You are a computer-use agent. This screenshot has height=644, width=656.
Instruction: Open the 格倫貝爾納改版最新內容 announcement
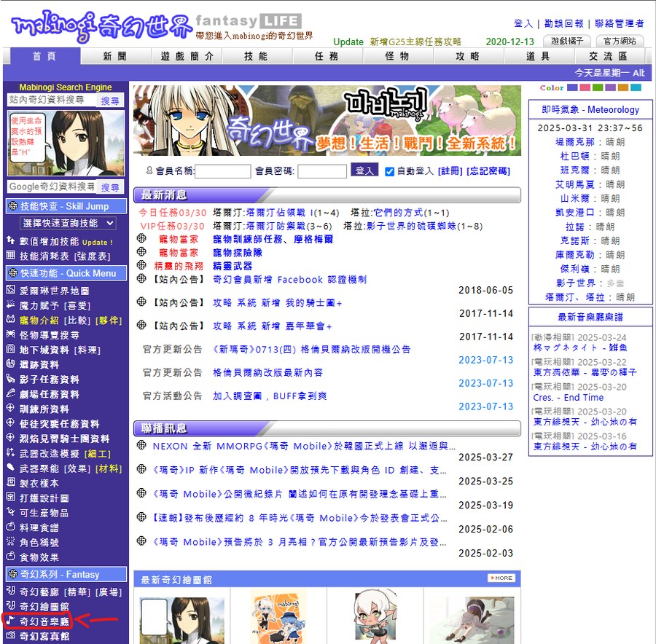point(268,372)
